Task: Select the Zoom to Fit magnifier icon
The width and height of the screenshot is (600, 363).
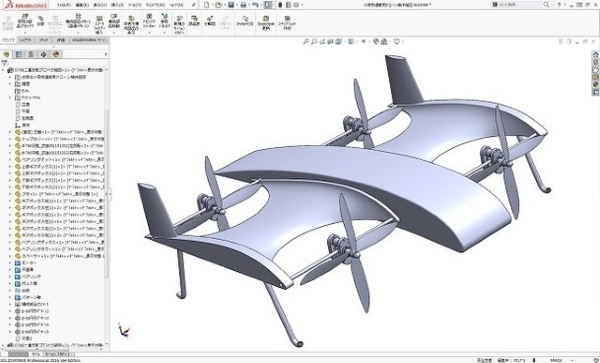Action: coord(305,41)
